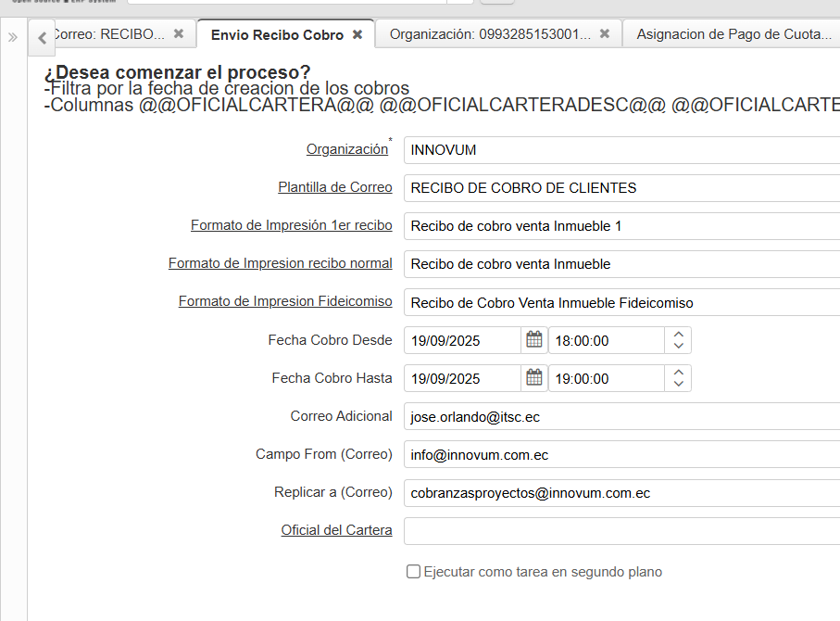
Task: Close the Correo: RECIBO tab
Action: coord(179,34)
